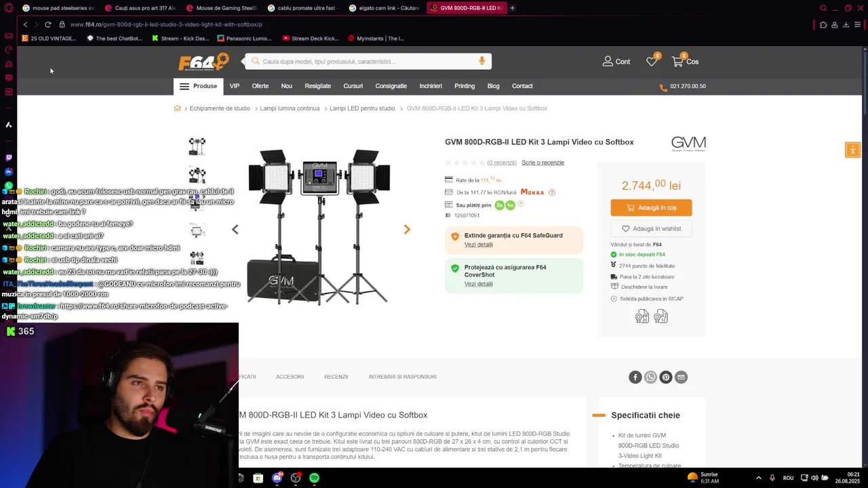868x488 pixels.
Task: Click the F64 logo
Action: point(203,62)
